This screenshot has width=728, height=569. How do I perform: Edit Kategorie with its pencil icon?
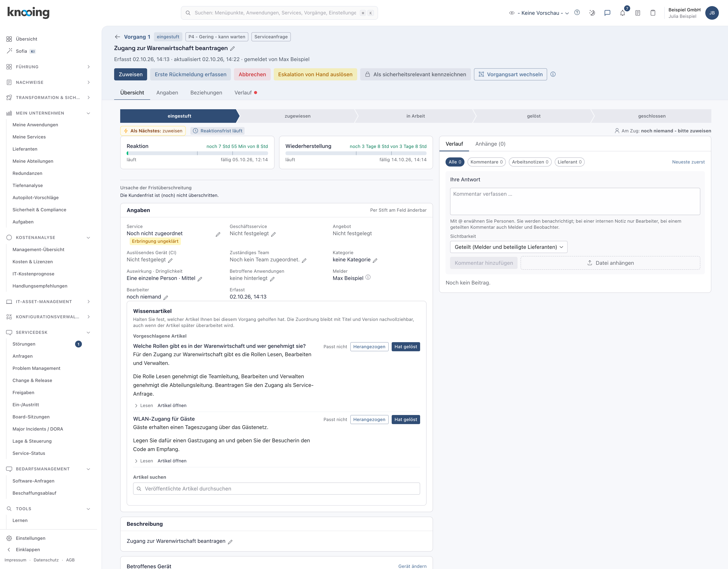[375, 260]
